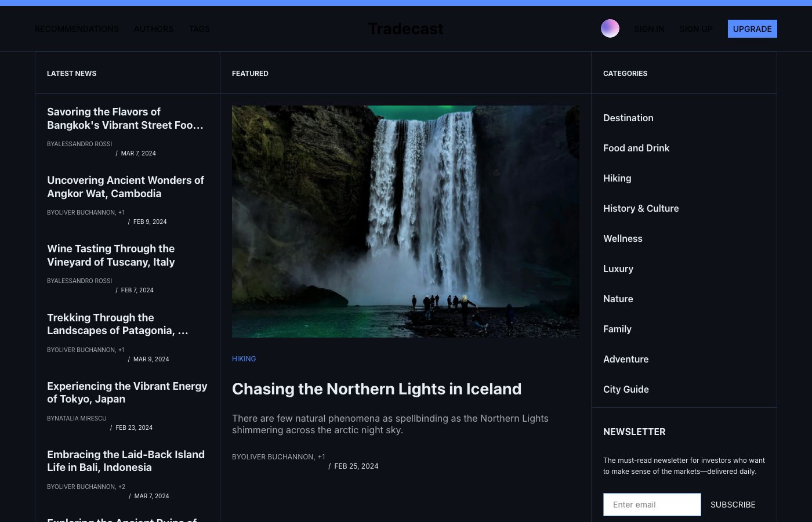Read the Tuscany wine tasting article
This screenshot has width=812, height=522.
[111, 255]
